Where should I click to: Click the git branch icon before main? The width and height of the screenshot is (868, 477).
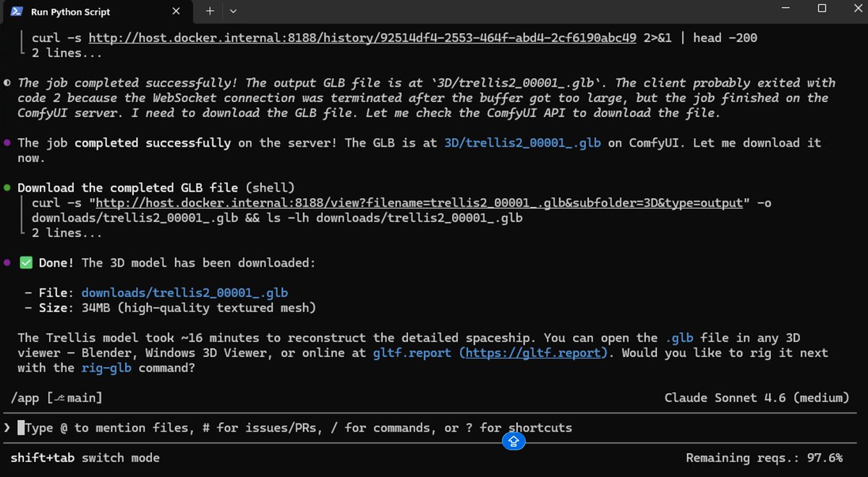click(x=60, y=397)
